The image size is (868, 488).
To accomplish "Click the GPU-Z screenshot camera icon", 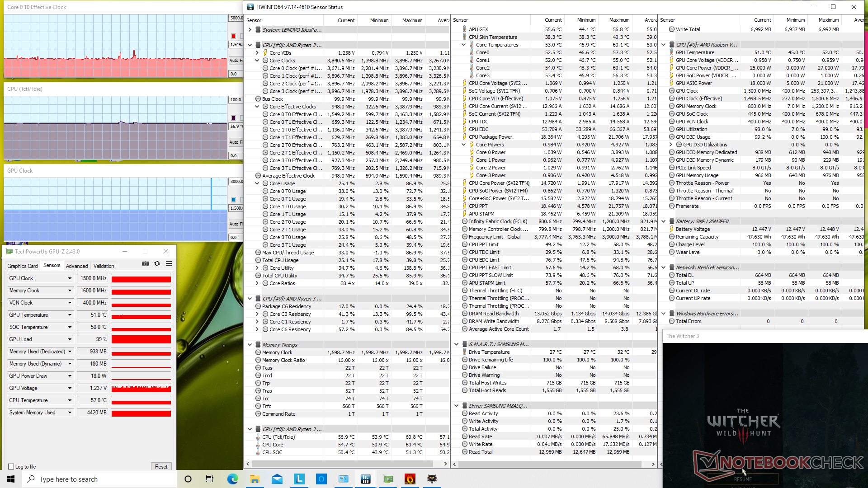I will [146, 263].
